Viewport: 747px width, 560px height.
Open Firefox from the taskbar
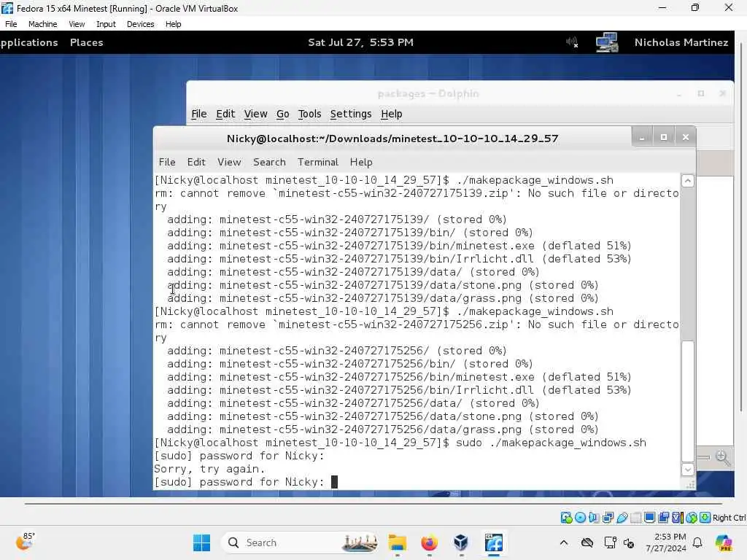click(x=429, y=542)
